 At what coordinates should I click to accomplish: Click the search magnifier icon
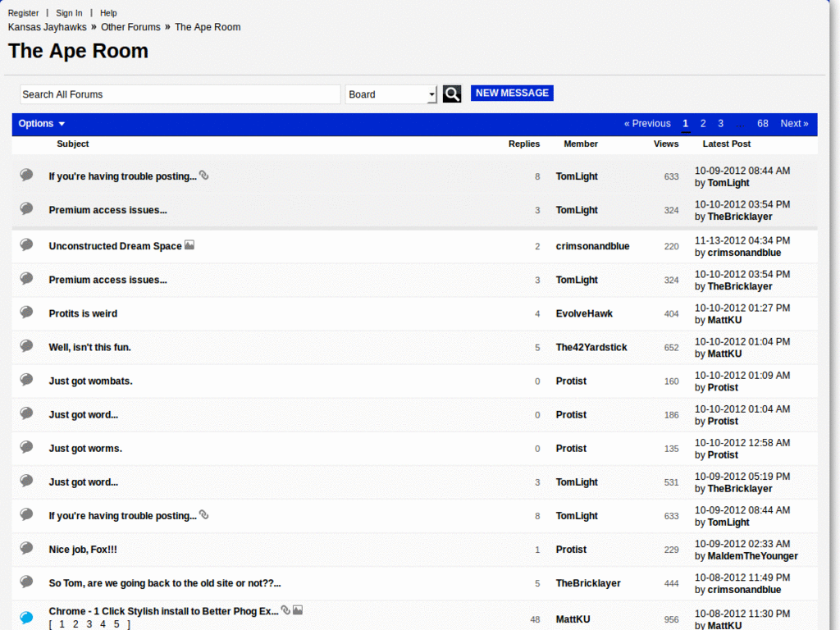(451, 94)
